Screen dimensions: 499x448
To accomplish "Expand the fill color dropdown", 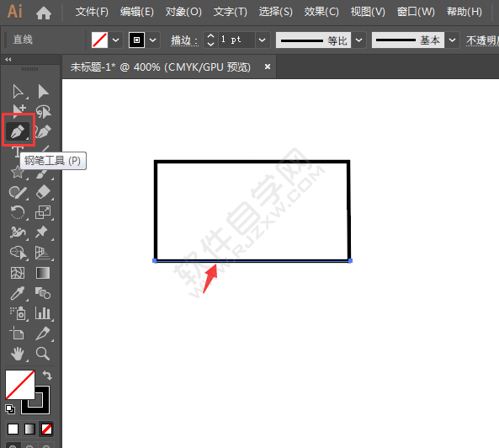I will [116, 40].
